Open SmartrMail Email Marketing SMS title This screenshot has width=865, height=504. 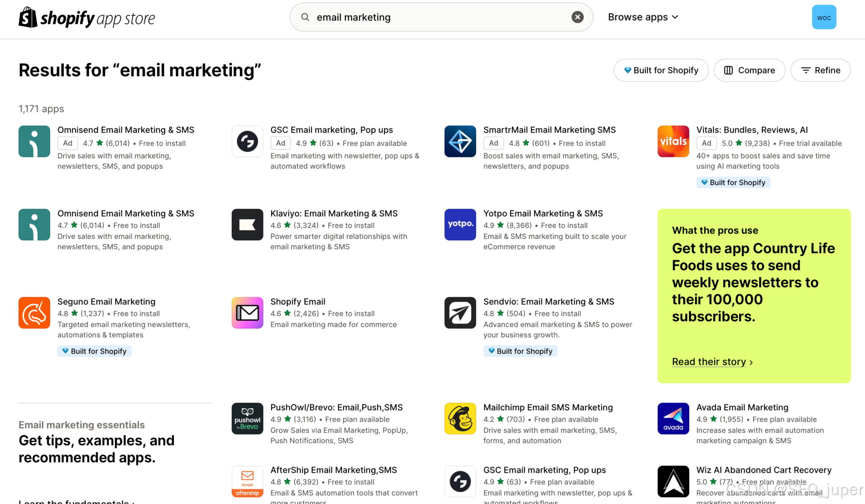click(x=549, y=130)
